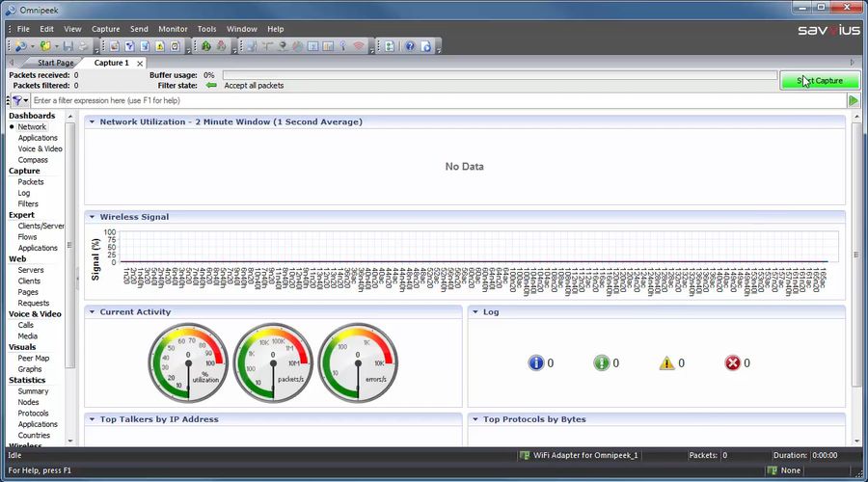Collapse the Current Activity panel

point(92,312)
